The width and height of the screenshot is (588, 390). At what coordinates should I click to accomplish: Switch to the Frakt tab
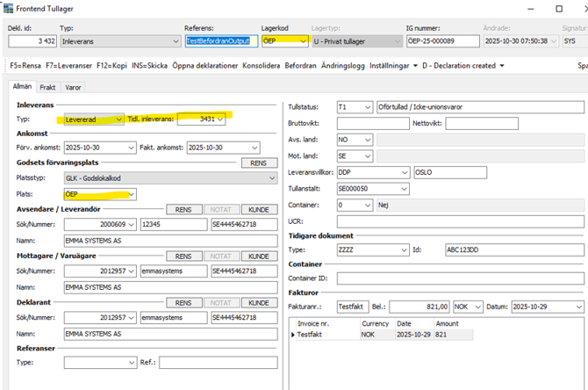47,88
